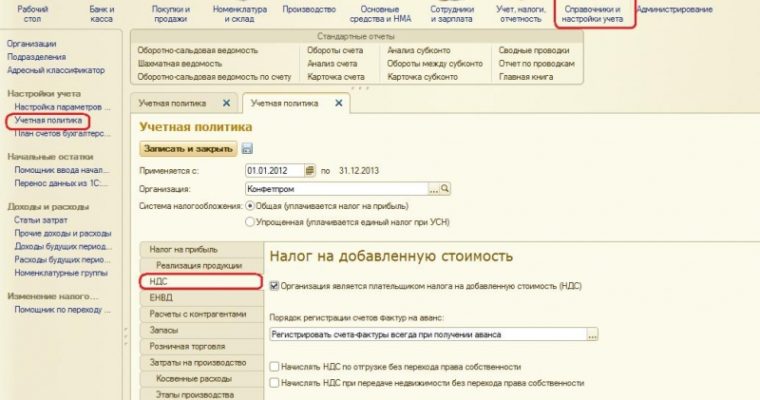The image size is (760, 400).
Task: Click the save diskette icon
Action: tap(246, 149)
